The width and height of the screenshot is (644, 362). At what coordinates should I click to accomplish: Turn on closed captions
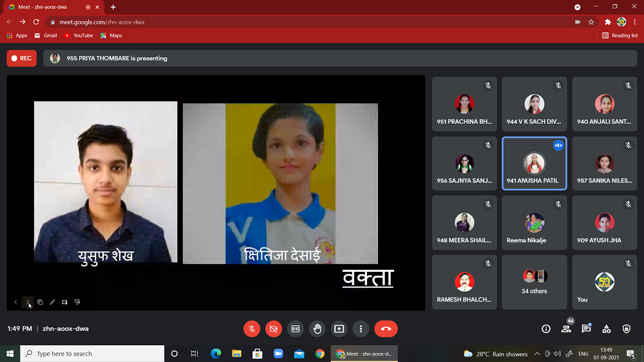(296, 329)
